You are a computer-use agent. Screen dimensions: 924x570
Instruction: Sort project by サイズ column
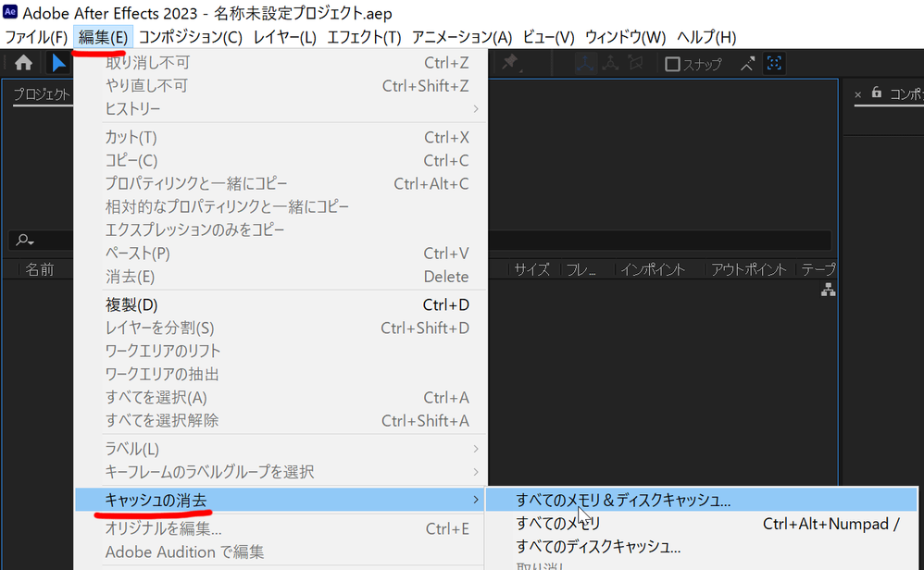point(531,269)
